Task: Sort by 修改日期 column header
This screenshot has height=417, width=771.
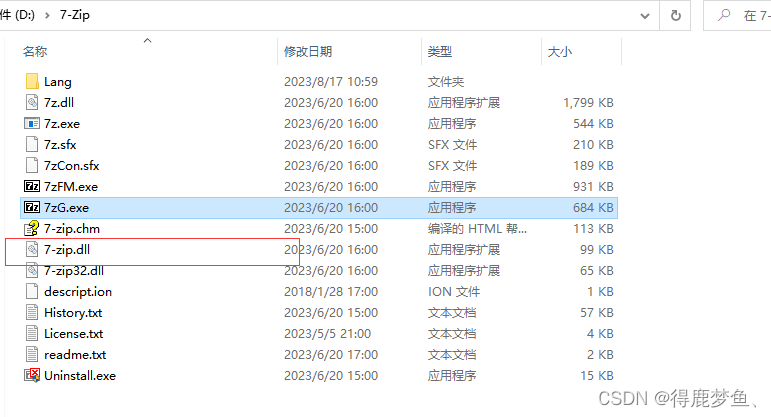Action: (308, 51)
